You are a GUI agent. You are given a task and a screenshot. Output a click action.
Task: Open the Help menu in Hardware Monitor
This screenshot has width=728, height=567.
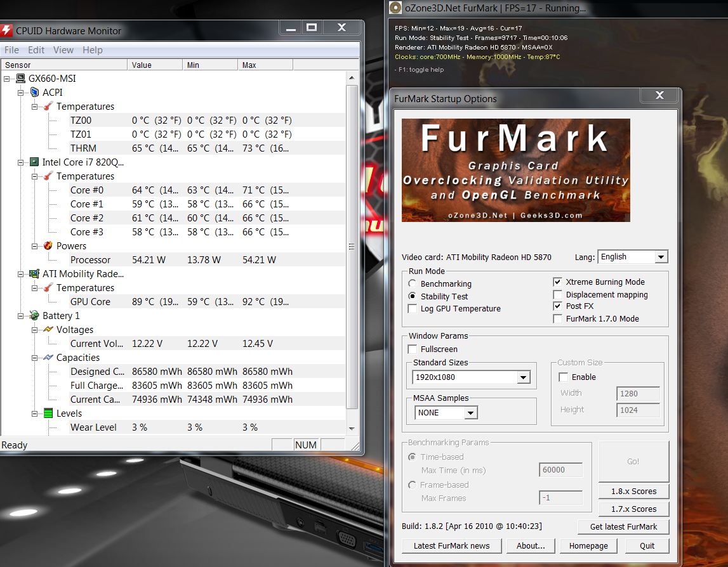click(x=93, y=49)
